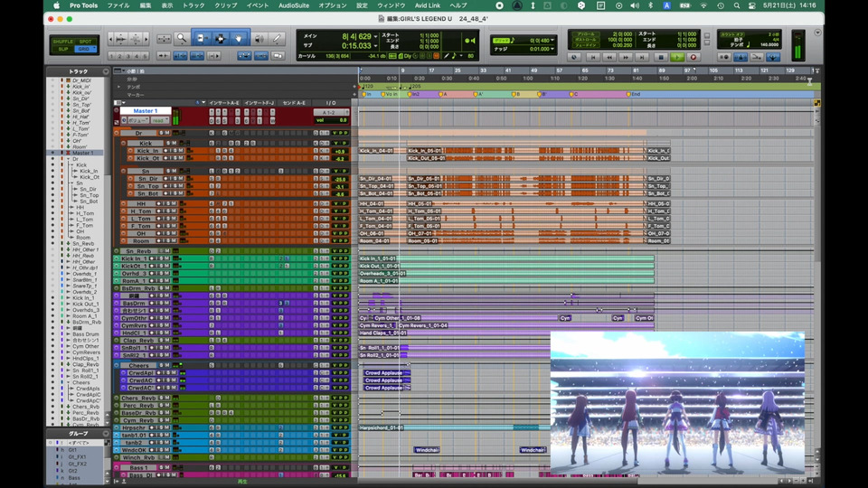
Task: Toggle solo on Dr track
Action: pos(162,133)
